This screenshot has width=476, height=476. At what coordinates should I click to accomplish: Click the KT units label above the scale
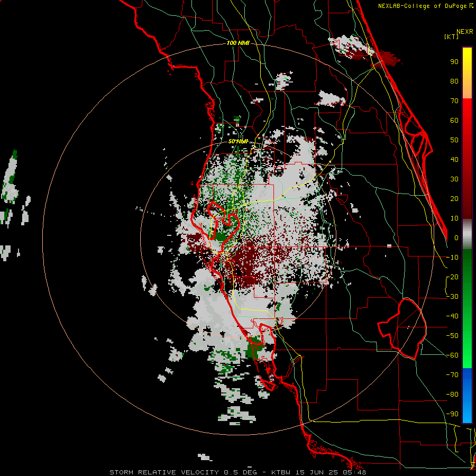click(451, 36)
